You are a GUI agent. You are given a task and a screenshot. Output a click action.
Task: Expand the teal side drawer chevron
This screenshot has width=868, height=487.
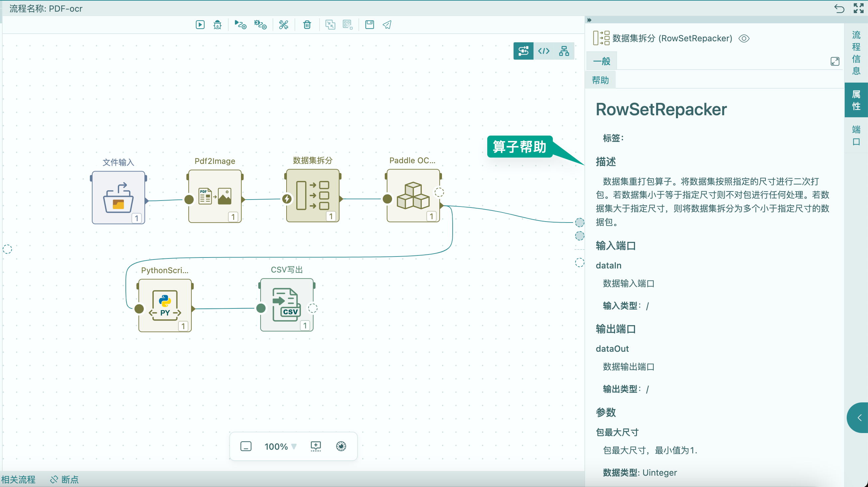pos(859,417)
